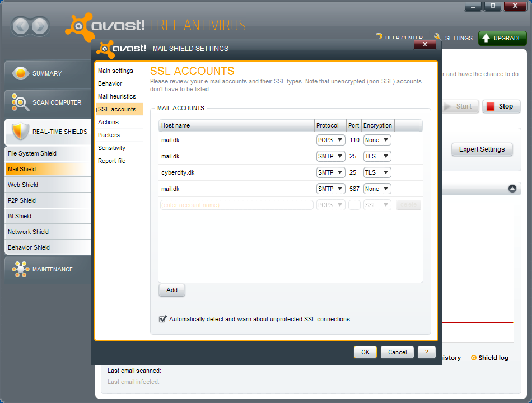Toggle automatic detection of unprotected SSL connections

pos(163,319)
